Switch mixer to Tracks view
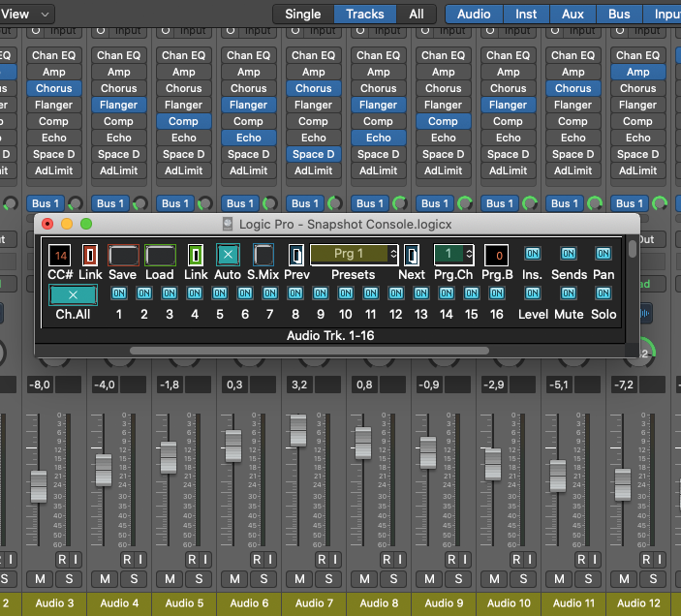 [365, 15]
